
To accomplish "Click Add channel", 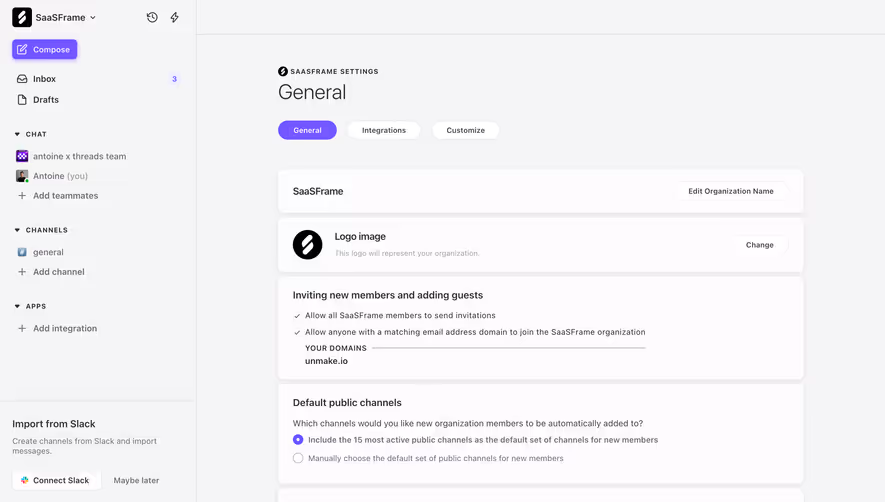I will tap(59, 272).
